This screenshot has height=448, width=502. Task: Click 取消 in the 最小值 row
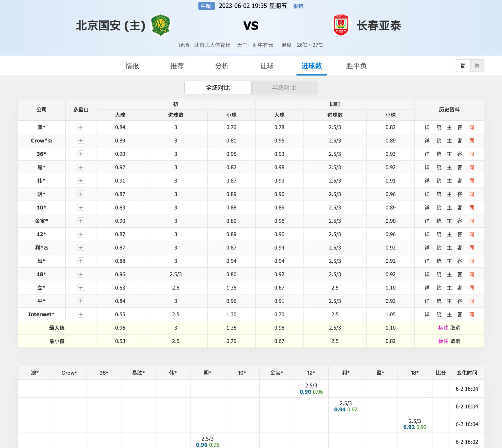coord(455,341)
